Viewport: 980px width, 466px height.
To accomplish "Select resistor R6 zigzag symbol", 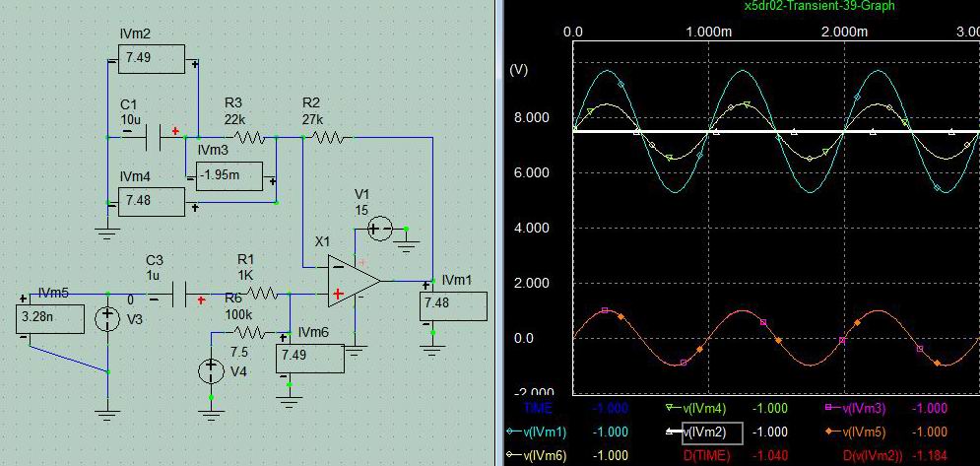I will pyautogui.click(x=249, y=331).
